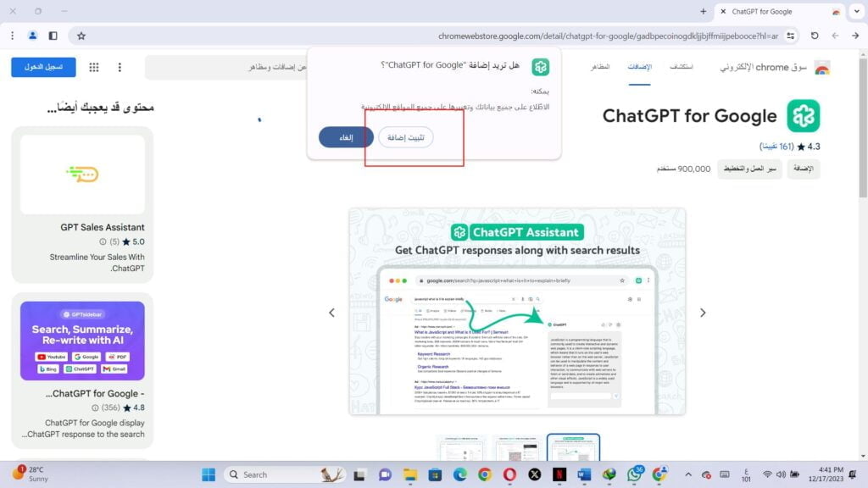868x488 pixels.
Task: Click the 'تثبيت إضافة' add extension button
Action: click(405, 137)
